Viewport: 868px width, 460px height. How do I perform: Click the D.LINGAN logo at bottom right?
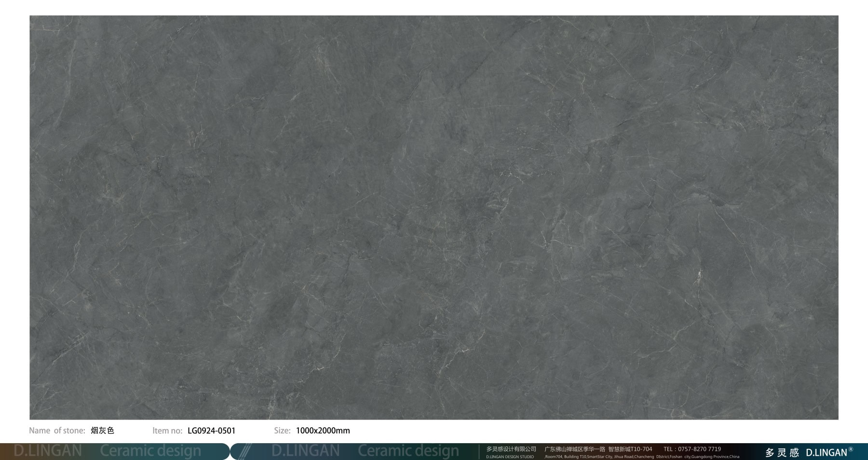pyautogui.click(x=826, y=452)
